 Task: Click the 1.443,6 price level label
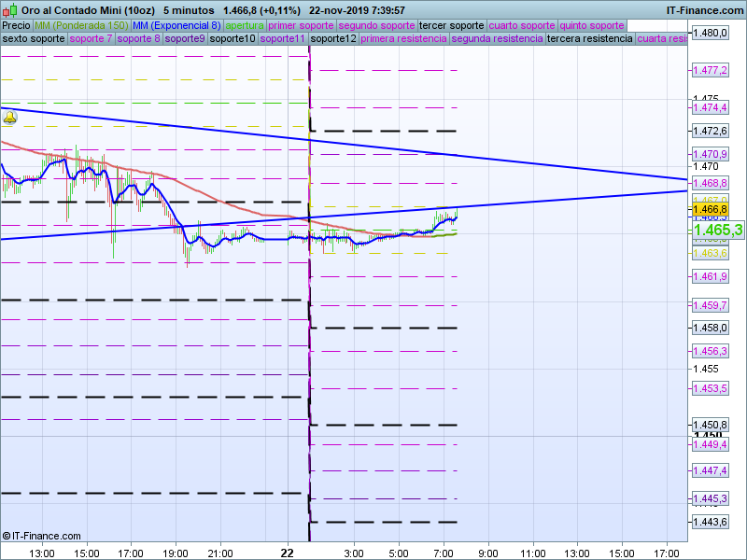[711, 521]
